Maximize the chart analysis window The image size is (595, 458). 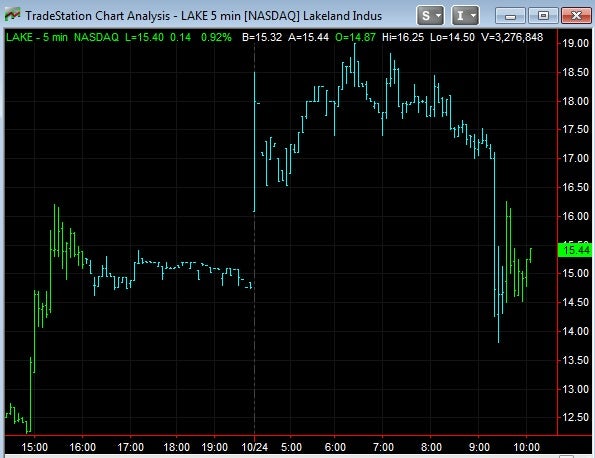(x=543, y=16)
